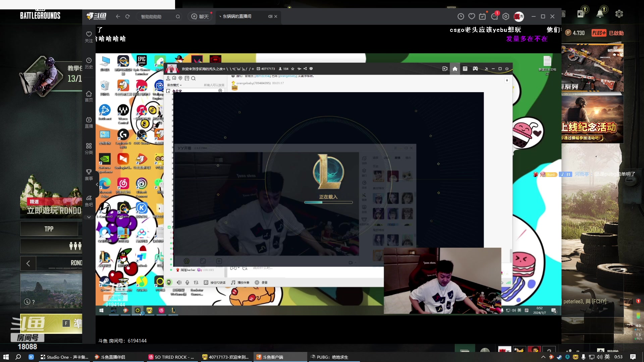This screenshot has width=644, height=362.
Task: Open 直播 in Douyu sidebar
Action: pyautogui.click(x=89, y=122)
